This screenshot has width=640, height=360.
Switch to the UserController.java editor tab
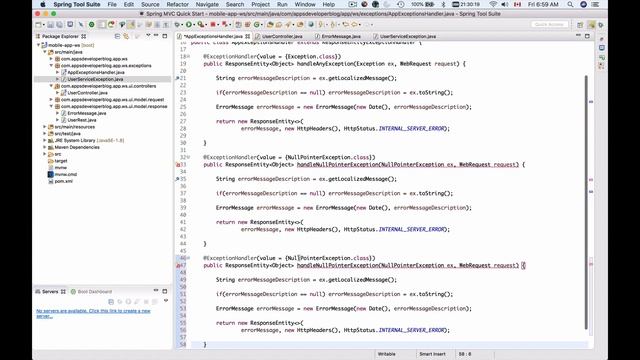pos(282,36)
